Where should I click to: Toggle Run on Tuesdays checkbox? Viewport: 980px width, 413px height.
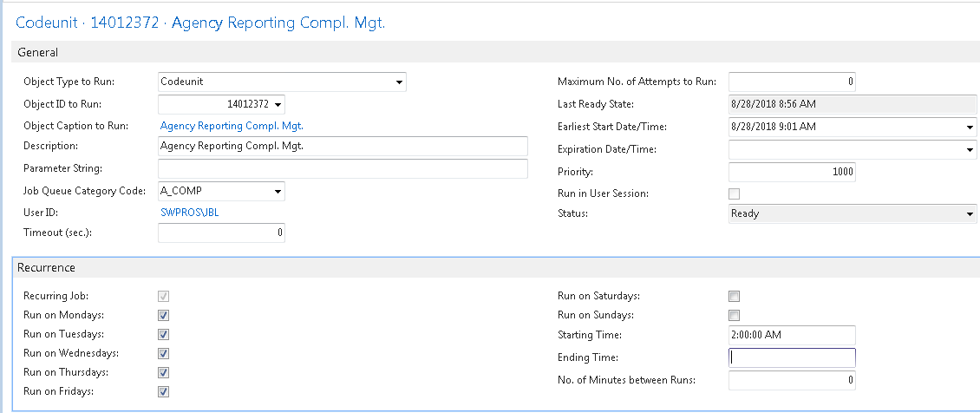point(164,335)
